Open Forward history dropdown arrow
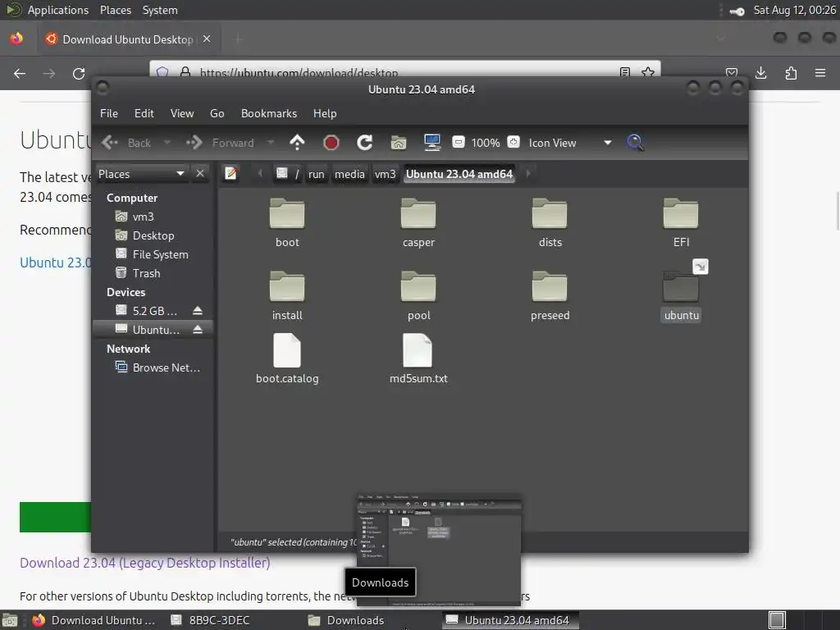840x630 pixels. pyautogui.click(x=271, y=143)
